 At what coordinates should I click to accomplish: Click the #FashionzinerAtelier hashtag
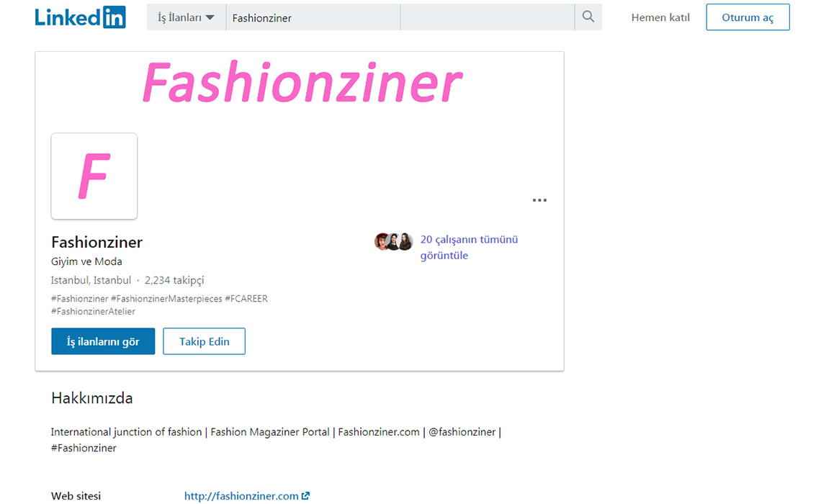[93, 312]
